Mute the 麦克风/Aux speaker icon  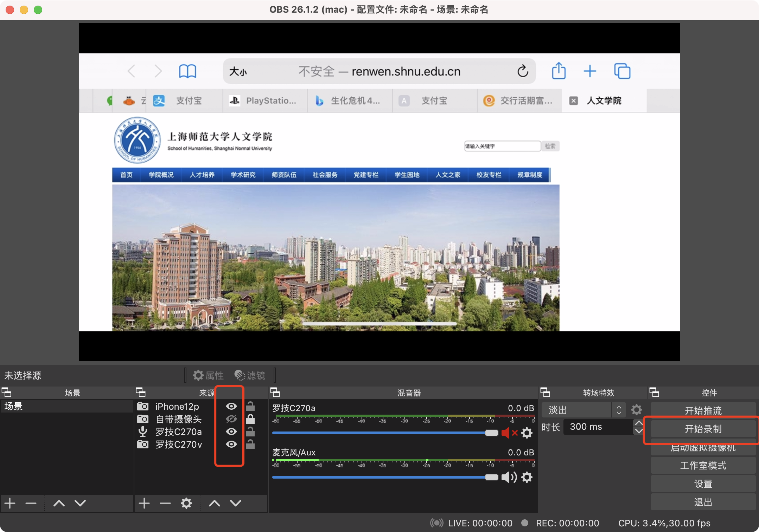tap(509, 477)
